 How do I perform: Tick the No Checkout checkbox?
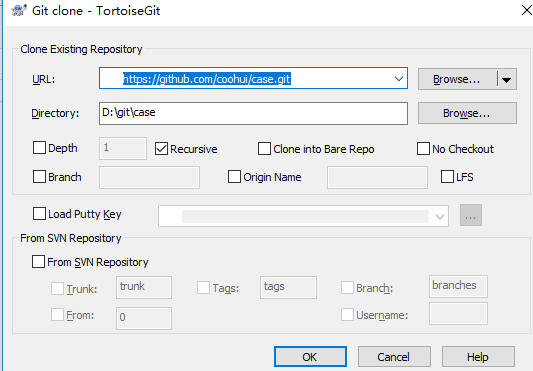pos(423,149)
